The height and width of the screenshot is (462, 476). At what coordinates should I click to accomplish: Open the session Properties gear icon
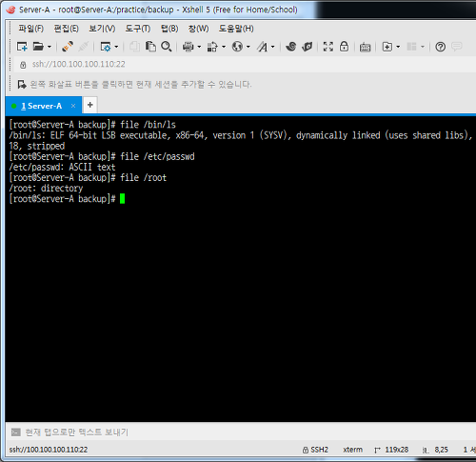(x=106, y=47)
